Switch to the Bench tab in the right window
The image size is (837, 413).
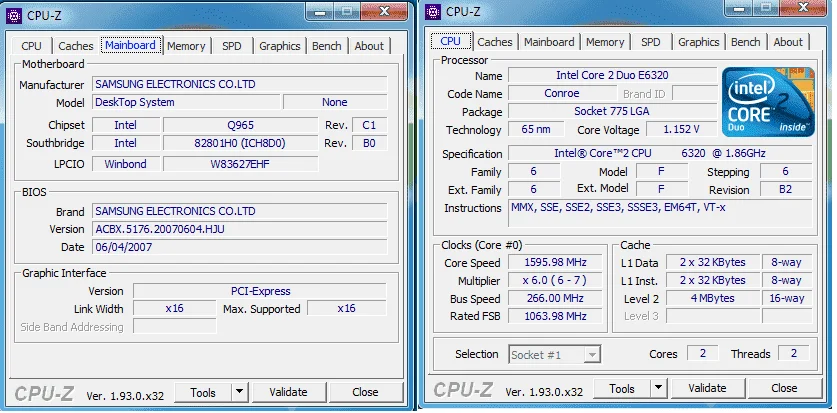[x=746, y=42]
